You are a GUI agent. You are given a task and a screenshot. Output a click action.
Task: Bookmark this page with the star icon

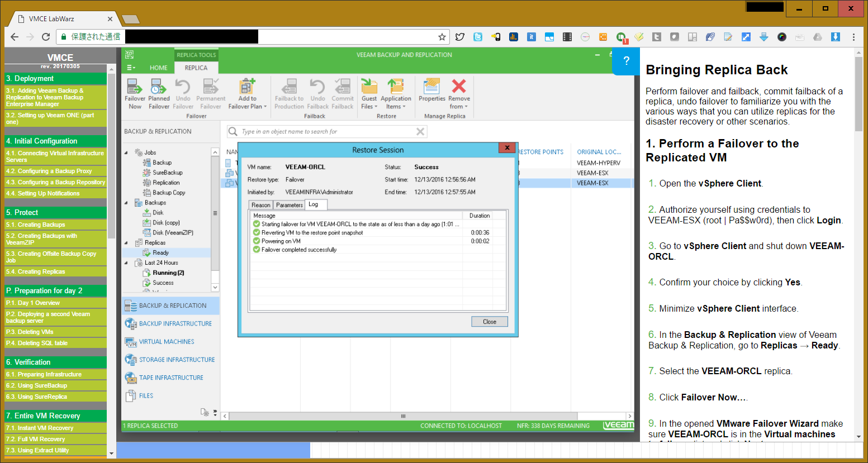coord(442,37)
